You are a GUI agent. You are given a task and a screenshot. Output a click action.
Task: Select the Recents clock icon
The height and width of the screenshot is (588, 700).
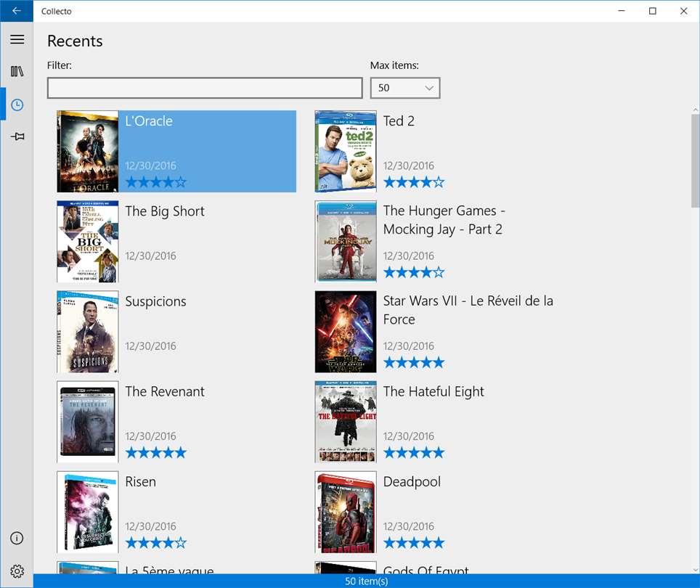[x=17, y=105]
